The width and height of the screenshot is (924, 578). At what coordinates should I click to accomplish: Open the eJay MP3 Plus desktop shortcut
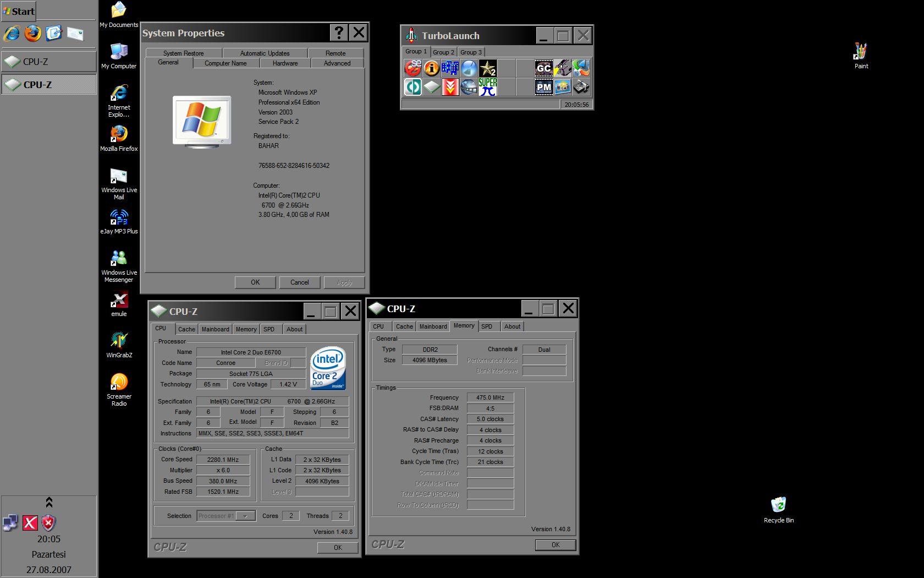(119, 221)
